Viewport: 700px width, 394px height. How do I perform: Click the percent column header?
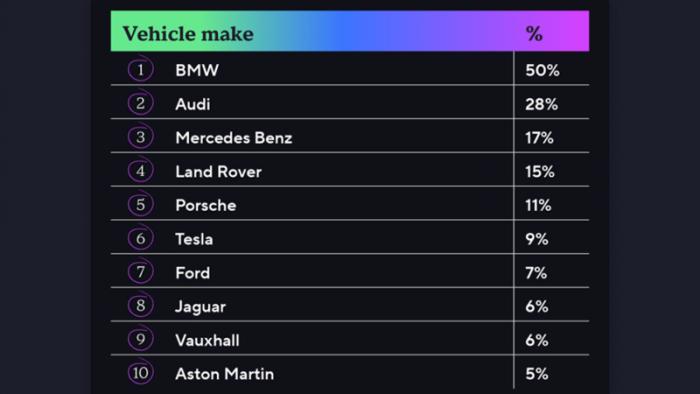[x=534, y=33]
